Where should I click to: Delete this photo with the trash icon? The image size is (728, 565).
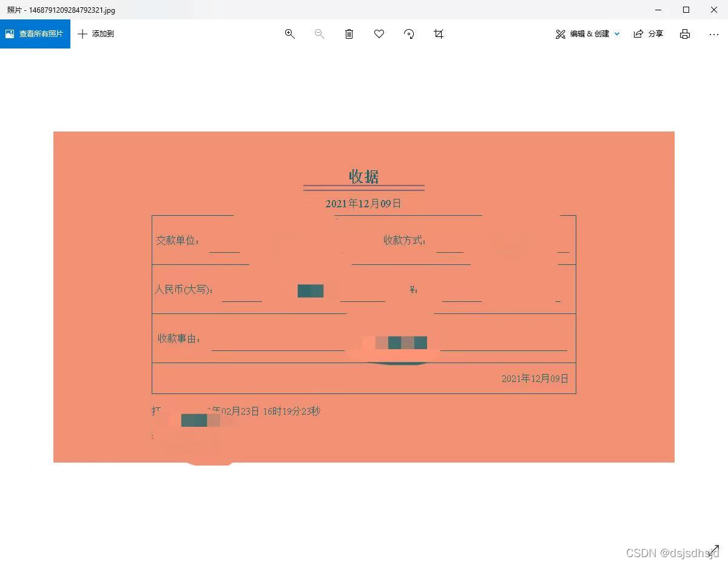pos(349,34)
